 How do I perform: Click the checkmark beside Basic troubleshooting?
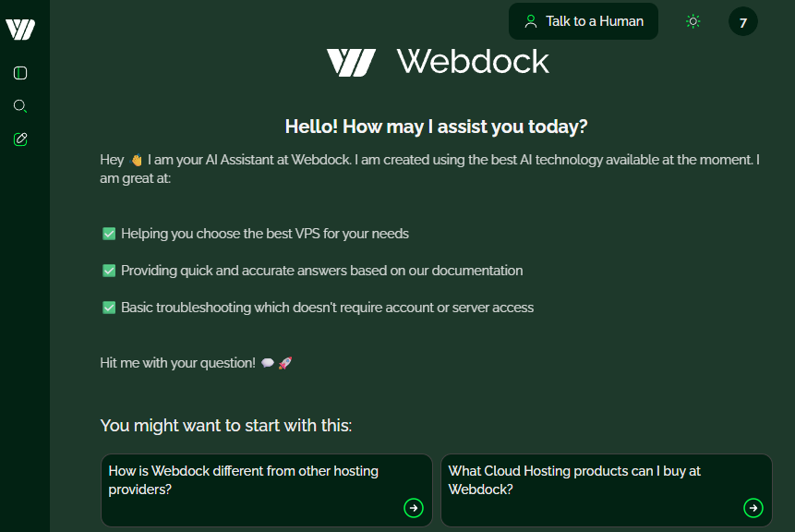109,308
